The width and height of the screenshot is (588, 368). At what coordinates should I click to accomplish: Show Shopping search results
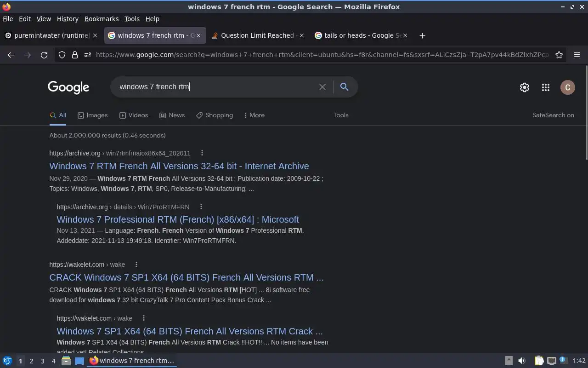pyautogui.click(x=215, y=115)
